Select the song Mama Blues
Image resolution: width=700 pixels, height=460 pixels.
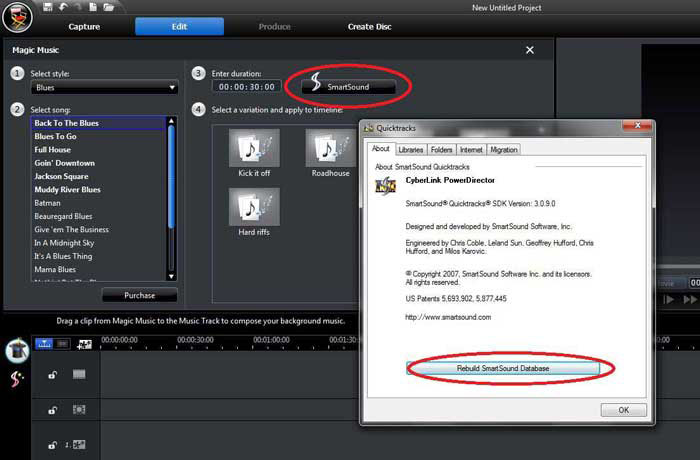coord(98,269)
